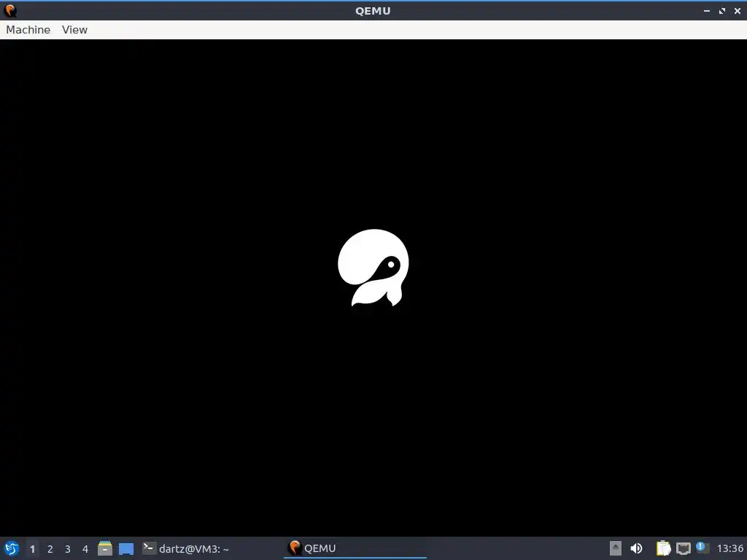Switch to workspace 4
Screen dimensions: 747x560
pos(85,549)
